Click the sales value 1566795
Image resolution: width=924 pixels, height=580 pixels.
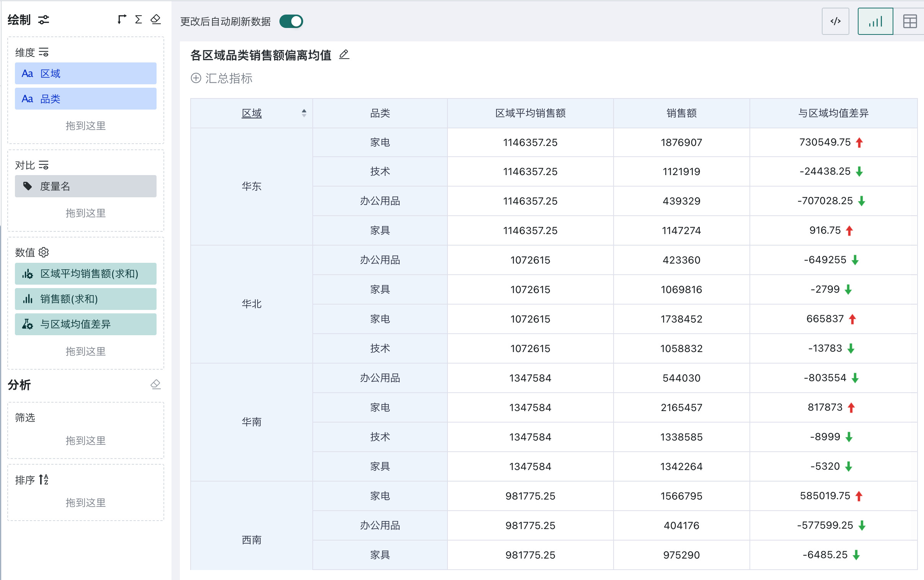pos(681,496)
